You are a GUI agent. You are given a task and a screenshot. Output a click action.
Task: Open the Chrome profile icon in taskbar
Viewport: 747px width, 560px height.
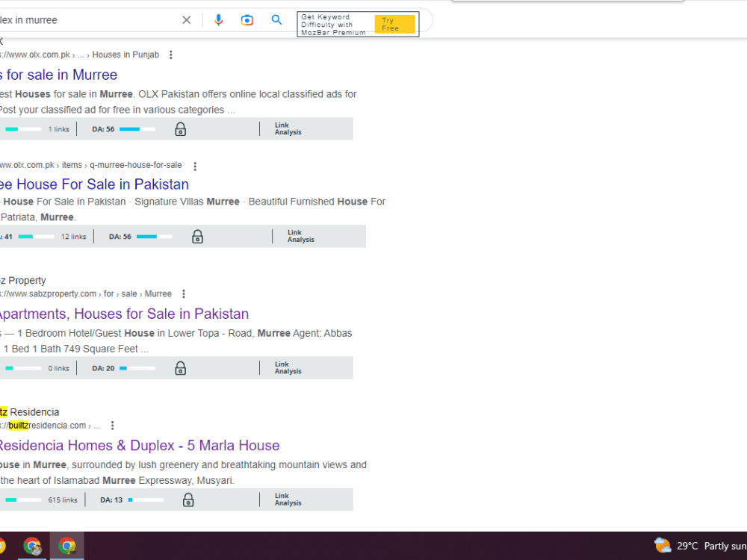32,546
